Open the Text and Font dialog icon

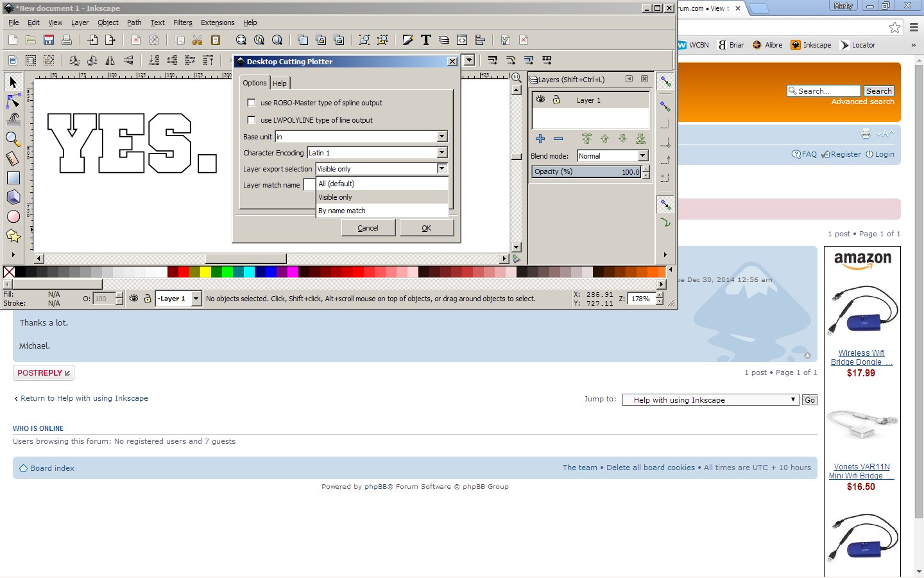[425, 40]
